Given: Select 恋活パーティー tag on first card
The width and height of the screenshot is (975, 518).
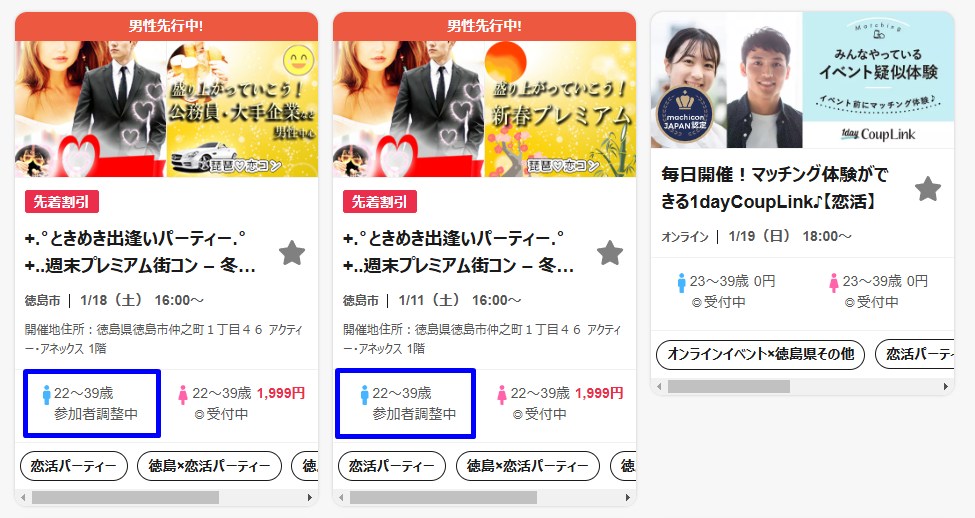Looking at the screenshot, I should 74,466.
